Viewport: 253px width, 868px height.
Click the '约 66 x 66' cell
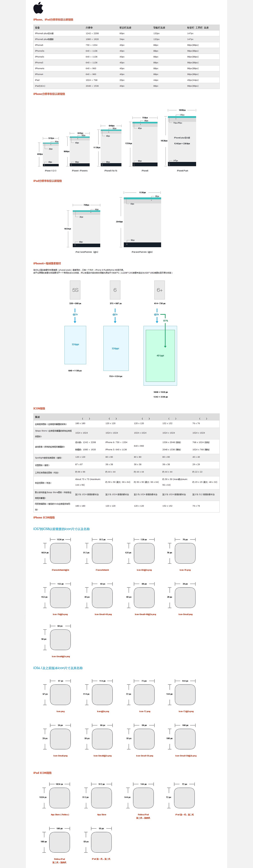[x=80, y=472]
